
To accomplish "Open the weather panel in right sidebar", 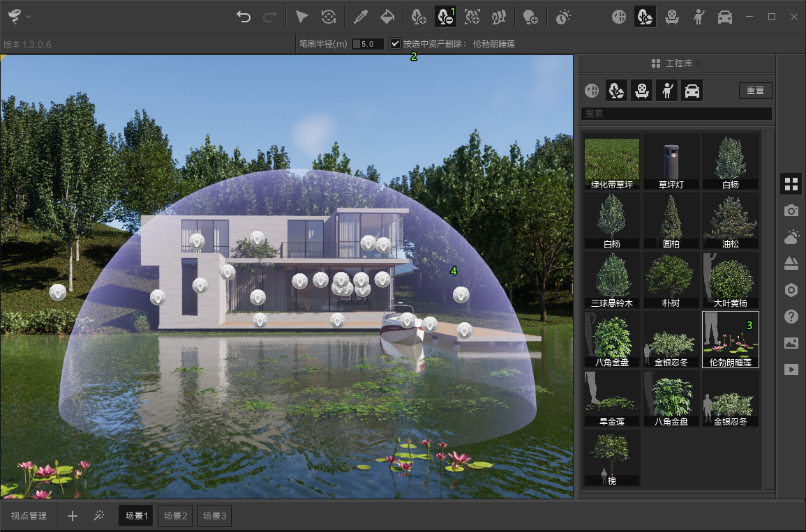I will pos(791,237).
